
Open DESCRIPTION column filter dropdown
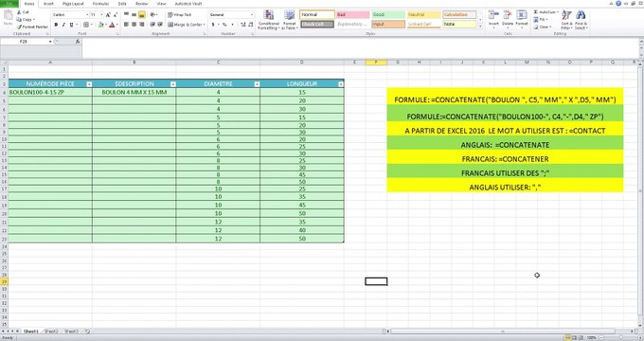pyautogui.click(x=173, y=84)
